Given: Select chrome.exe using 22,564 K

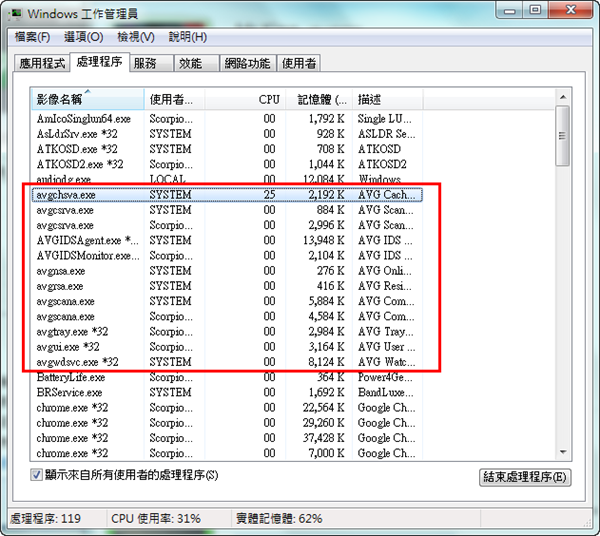Looking at the screenshot, I should click(x=227, y=407).
